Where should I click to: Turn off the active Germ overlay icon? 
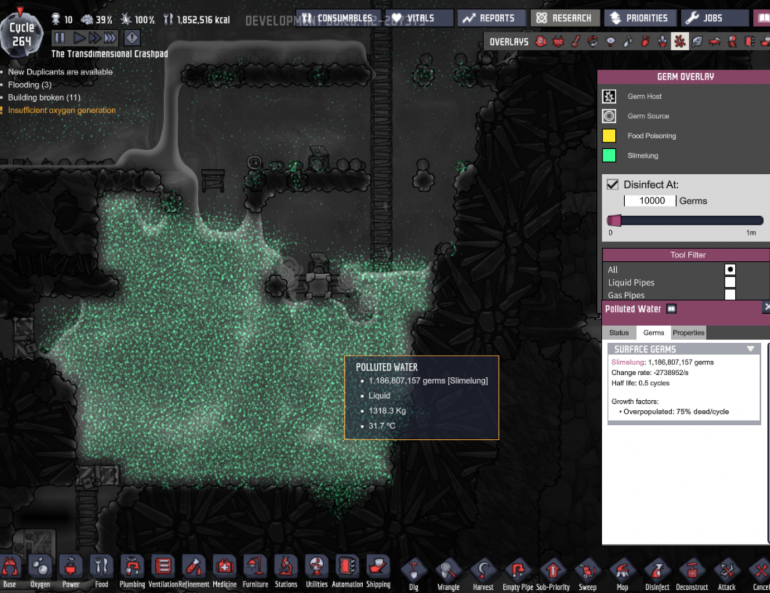(x=680, y=42)
